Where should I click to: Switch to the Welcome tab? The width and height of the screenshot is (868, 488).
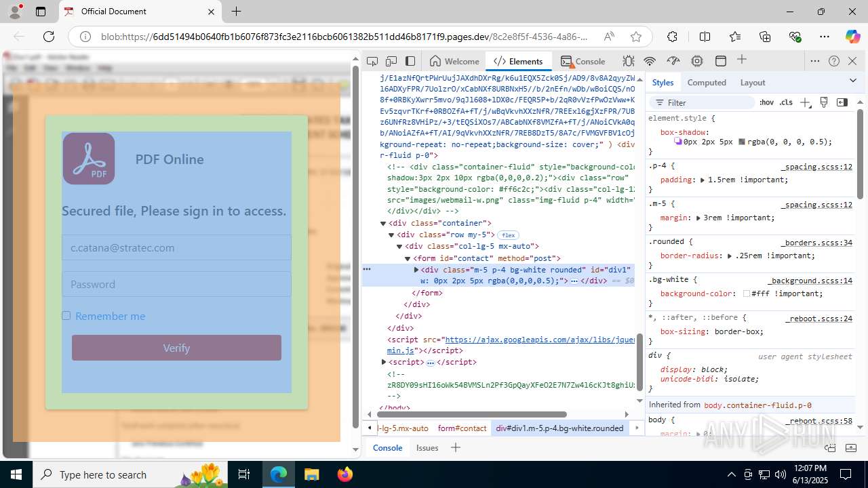click(454, 61)
